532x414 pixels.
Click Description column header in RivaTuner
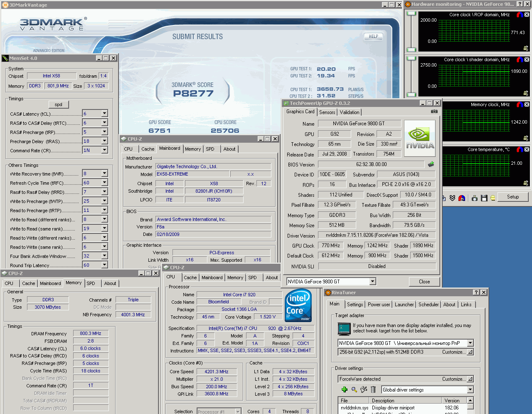405,401
